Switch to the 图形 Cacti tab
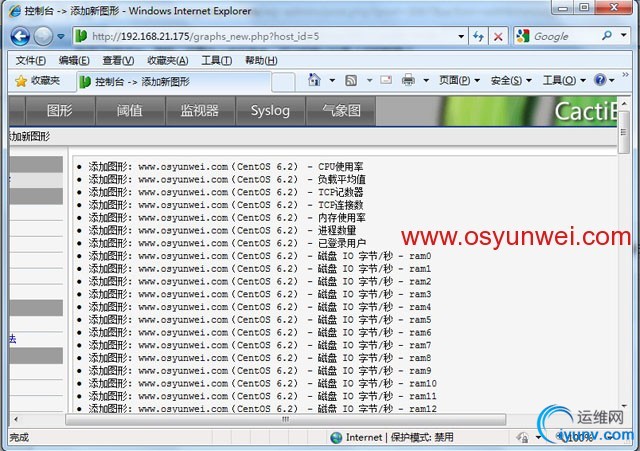 pos(60,111)
